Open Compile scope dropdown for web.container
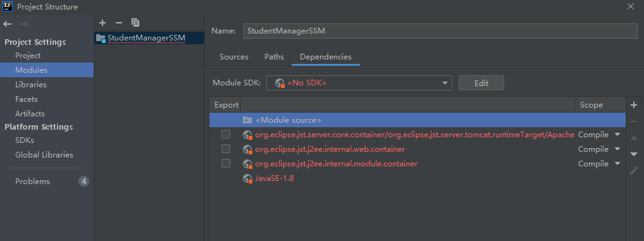The height and width of the screenshot is (241, 644). click(599, 149)
